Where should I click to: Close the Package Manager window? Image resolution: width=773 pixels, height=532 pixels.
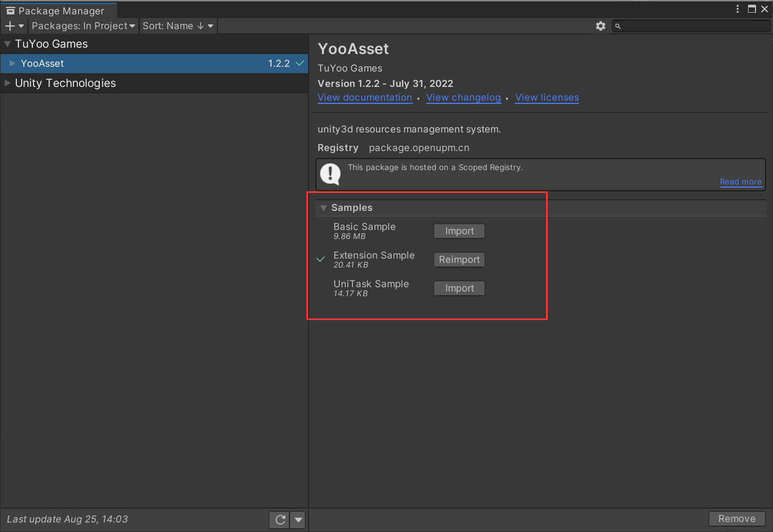click(x=765, y=9)
